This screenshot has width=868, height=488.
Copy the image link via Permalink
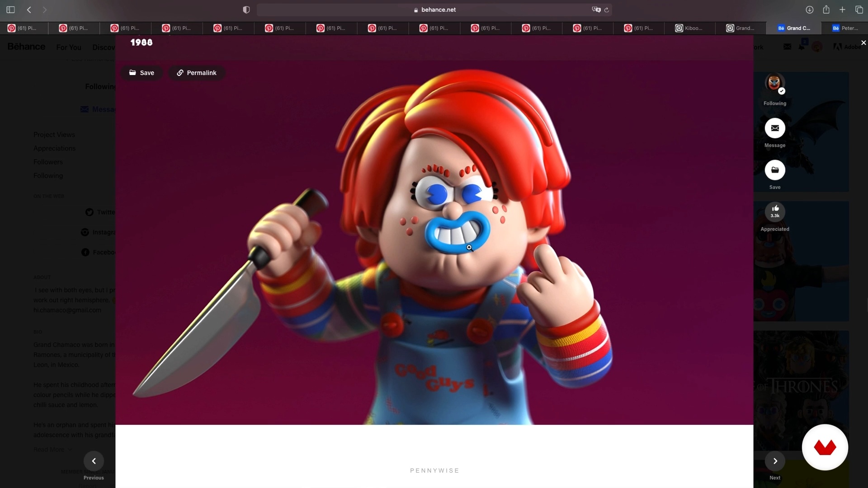pyautogui.click(x=197, y=73)
